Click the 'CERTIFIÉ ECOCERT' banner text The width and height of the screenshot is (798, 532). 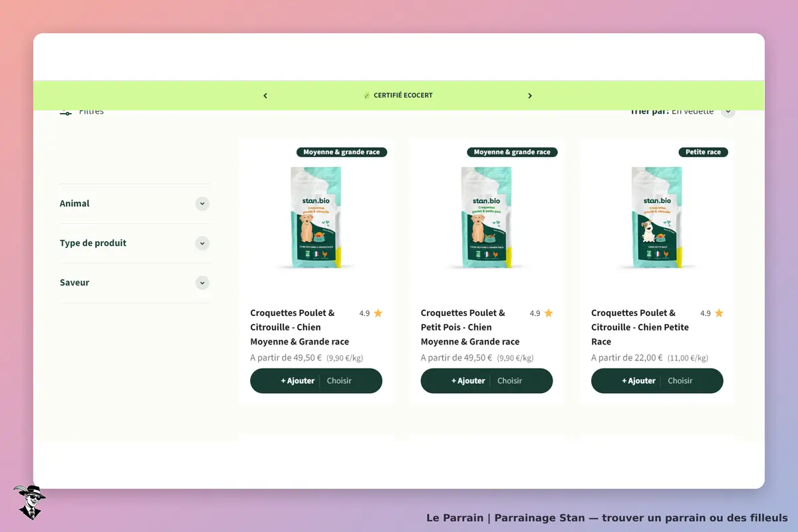[403, 96]
